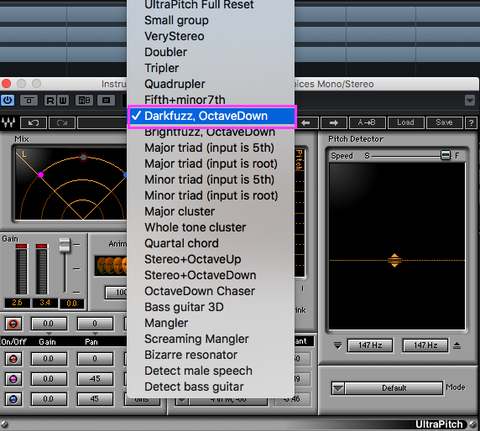Click the Default mode field
Image resolution: width=480 pixels, height=431 pixels.
click(x=394, y=388)
